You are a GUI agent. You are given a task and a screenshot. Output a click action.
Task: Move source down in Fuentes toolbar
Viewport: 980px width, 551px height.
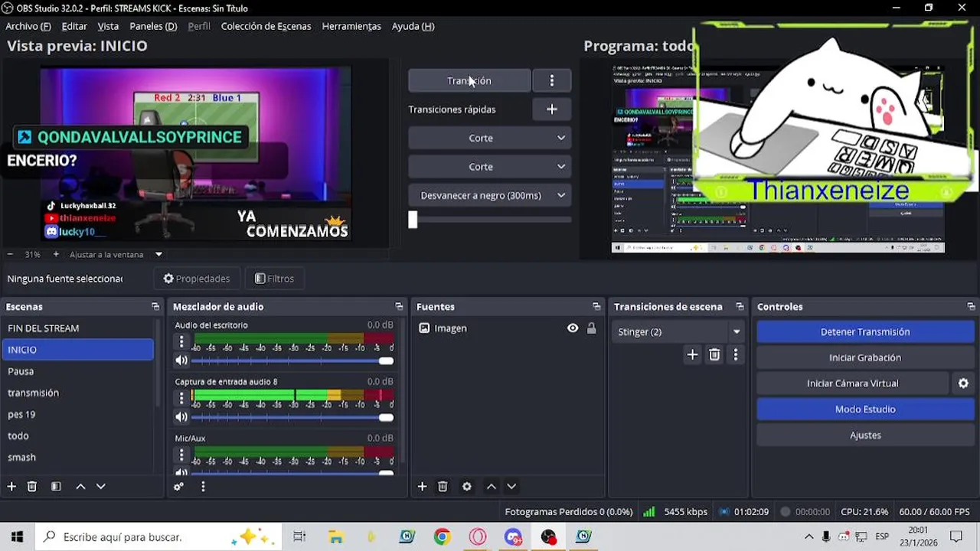tap(511, 487)
